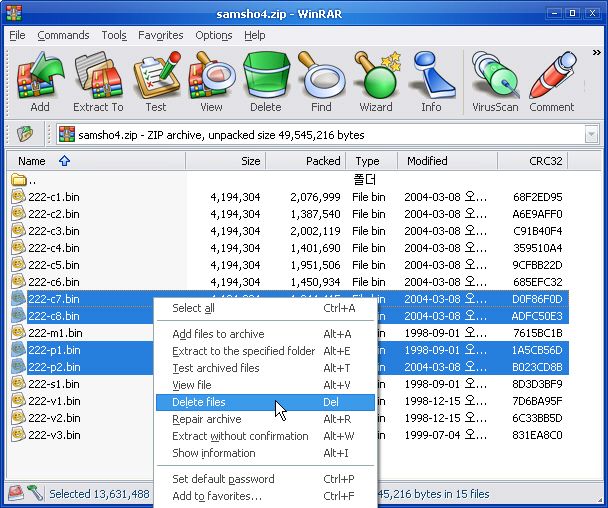Click the Info toolbar icon
The image size is (608, 508).
pyautogui.click(x=431, y=82)
